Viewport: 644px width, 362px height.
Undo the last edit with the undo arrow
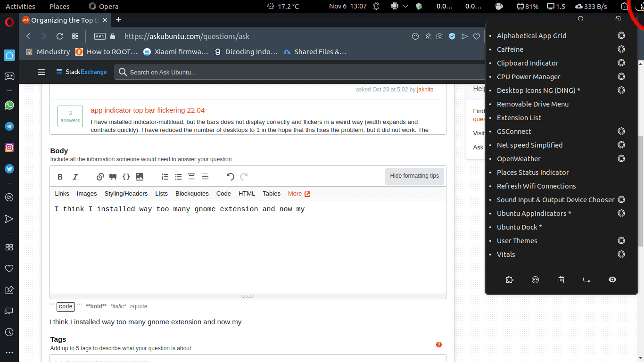click(230, 176)
